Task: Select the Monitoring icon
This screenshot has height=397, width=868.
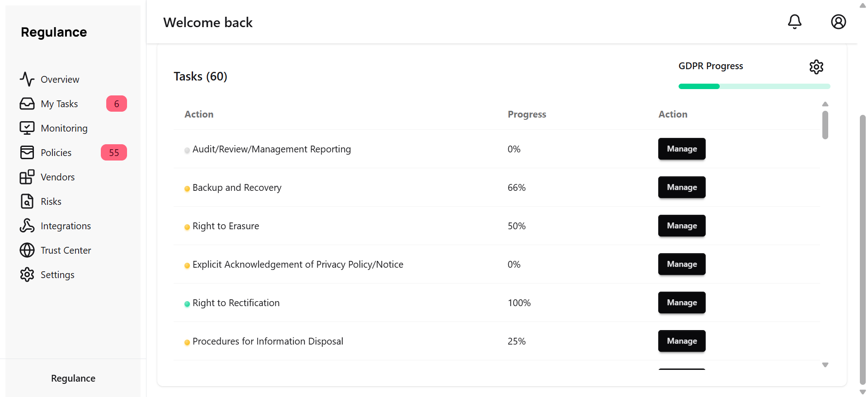Action: (27, 128)
